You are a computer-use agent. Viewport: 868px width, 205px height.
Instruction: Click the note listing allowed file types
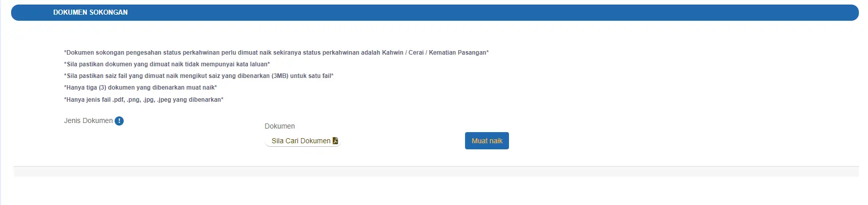coord(144,100)
